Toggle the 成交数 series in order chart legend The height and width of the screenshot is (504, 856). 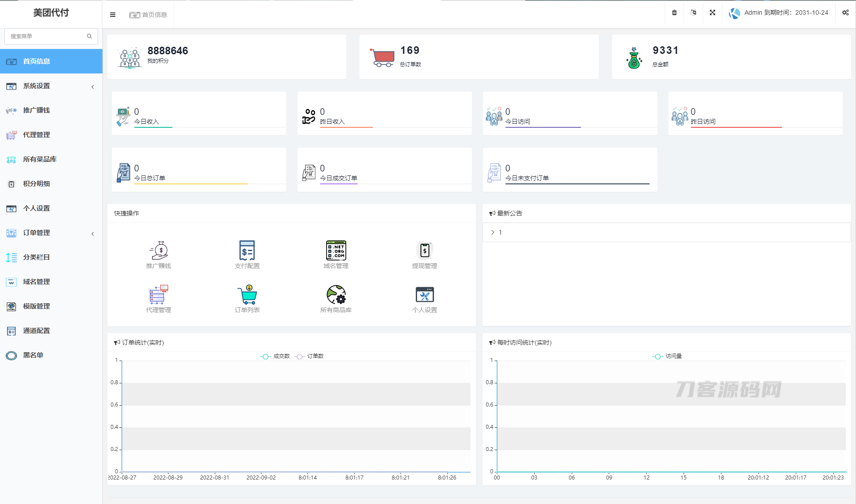pos(275,356)
